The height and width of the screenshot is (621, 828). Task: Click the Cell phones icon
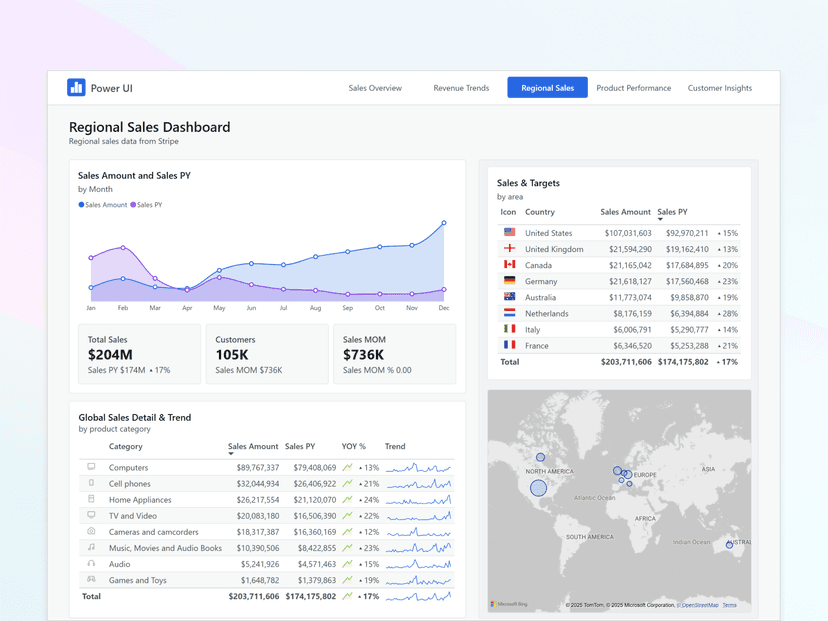point(91,483)
